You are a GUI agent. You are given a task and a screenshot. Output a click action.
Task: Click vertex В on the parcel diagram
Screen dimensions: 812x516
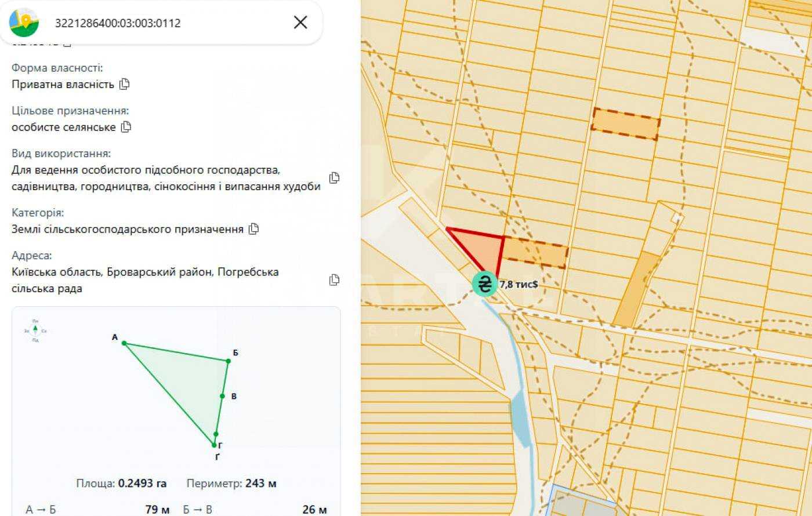pos(222,397)
